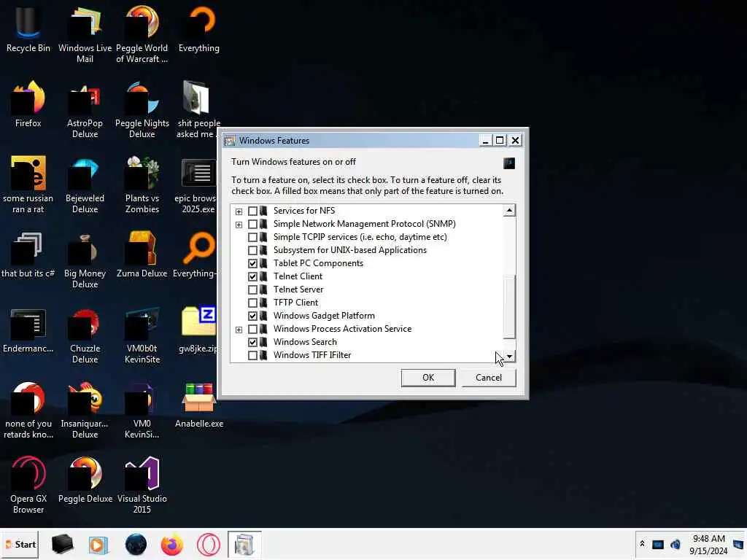Select the Visual Studio 2015 desktop icon
The height and width of the screenshot is (560, 747).
142,485
